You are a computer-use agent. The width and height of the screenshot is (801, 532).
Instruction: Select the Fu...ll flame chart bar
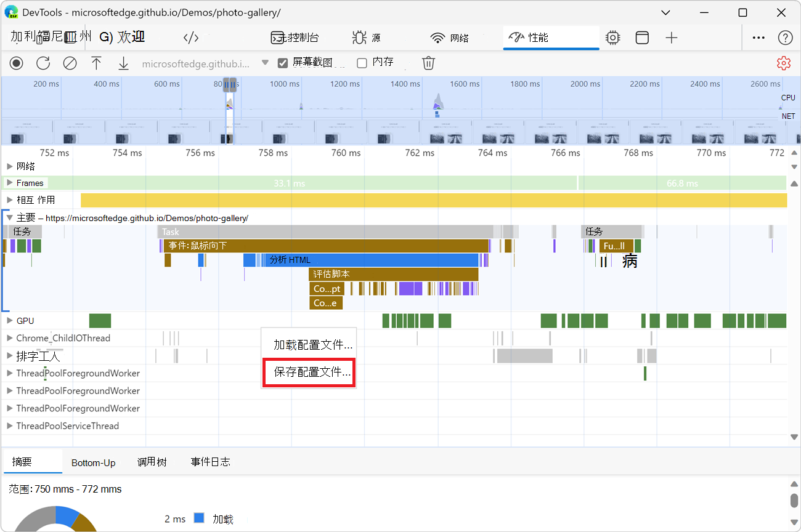[x=616, y=246]
